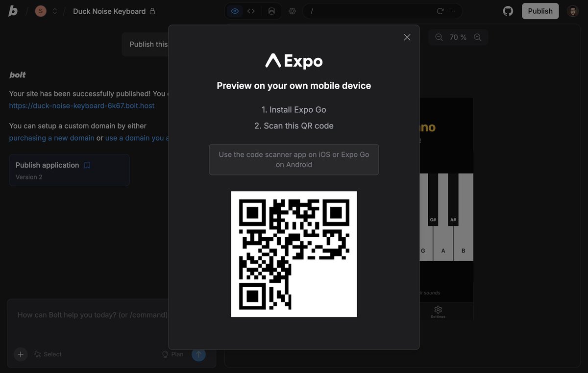588x373 pixels.
Task: Open the user profile avatar
Action: [573, 11]
